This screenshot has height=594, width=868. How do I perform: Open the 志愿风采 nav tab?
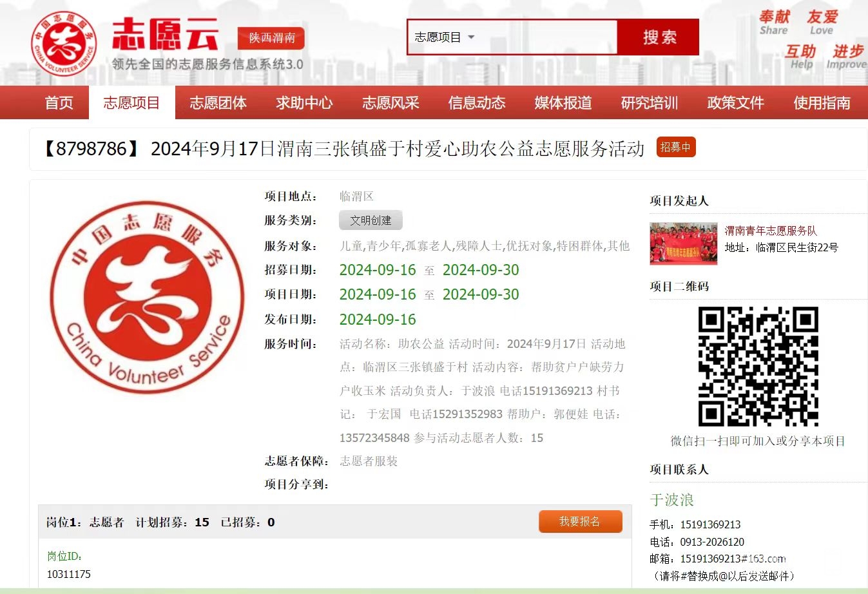click(x=391, y=103)
